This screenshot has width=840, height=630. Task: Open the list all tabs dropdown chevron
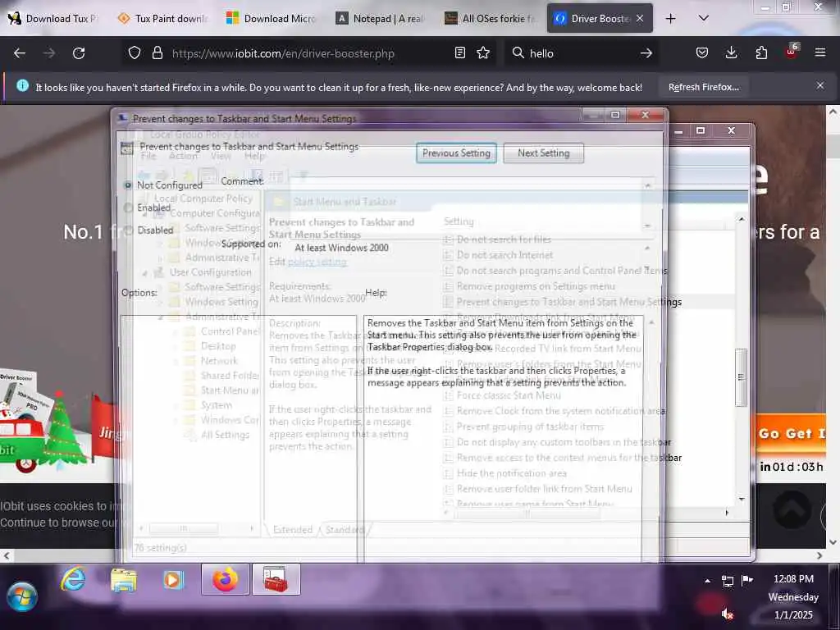[703, 18]
